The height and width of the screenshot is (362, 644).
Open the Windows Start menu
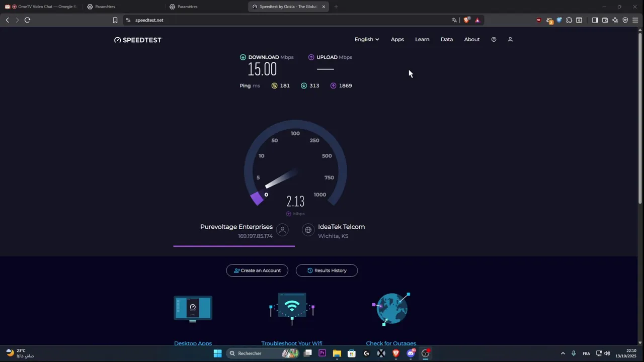(217, 353)
